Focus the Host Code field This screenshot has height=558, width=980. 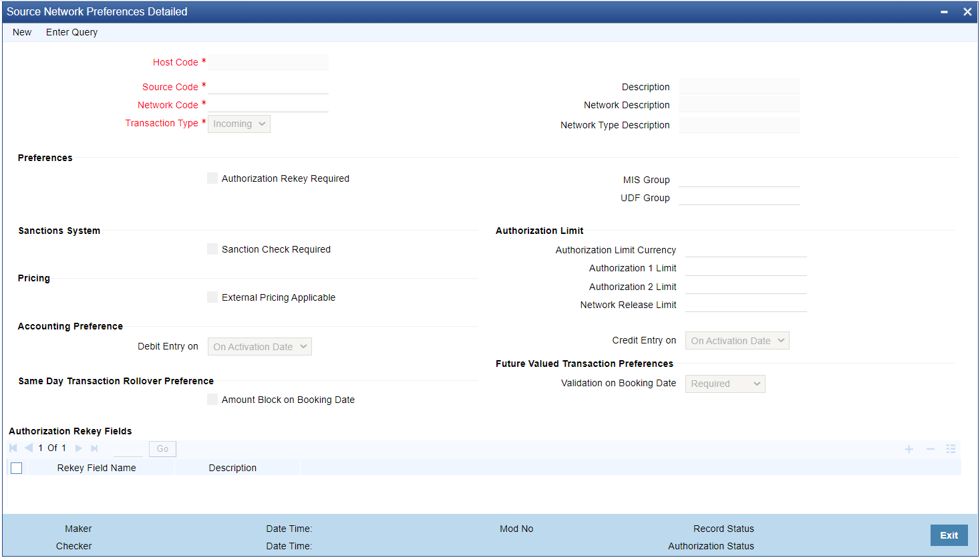[269, 62]
